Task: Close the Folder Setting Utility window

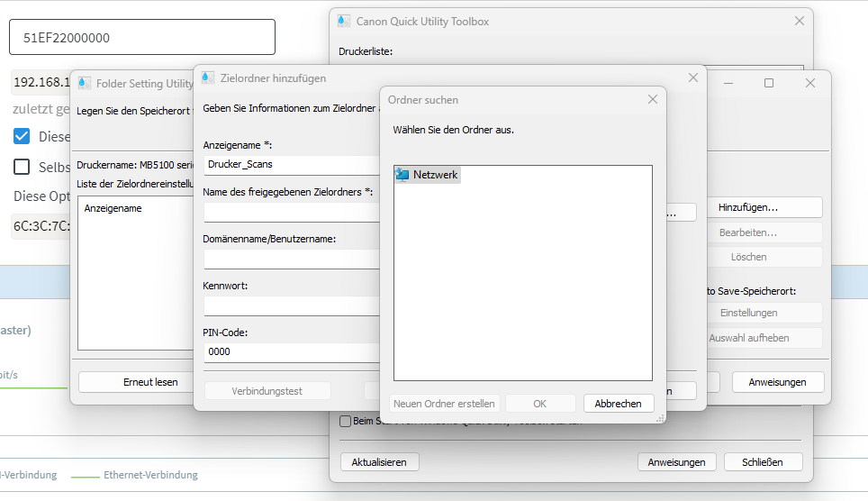Action: coord(809,83)
